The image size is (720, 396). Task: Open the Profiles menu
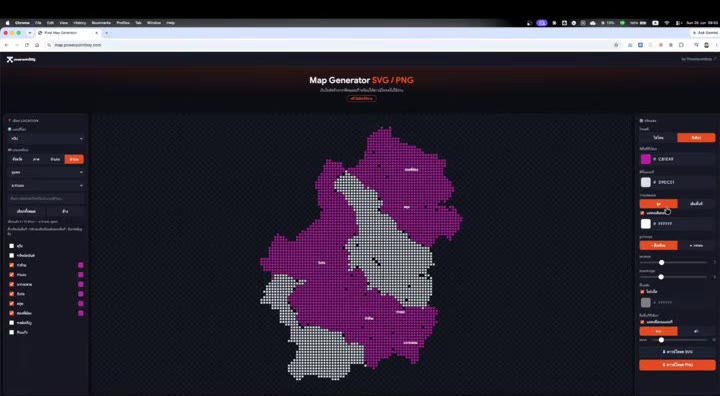pos(123,23)
